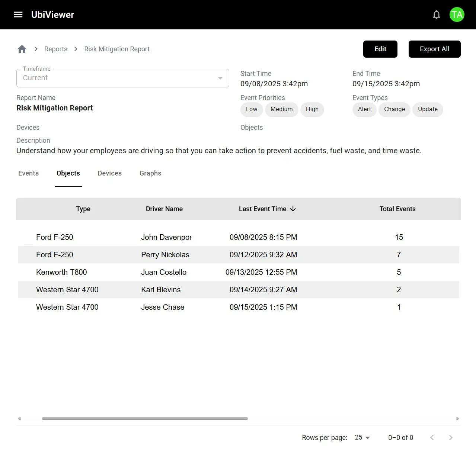The height and width of the screenshot is (460, 476).
Task: Click the horizontal scrollbar left arrow
Action: tap(19, 419)
